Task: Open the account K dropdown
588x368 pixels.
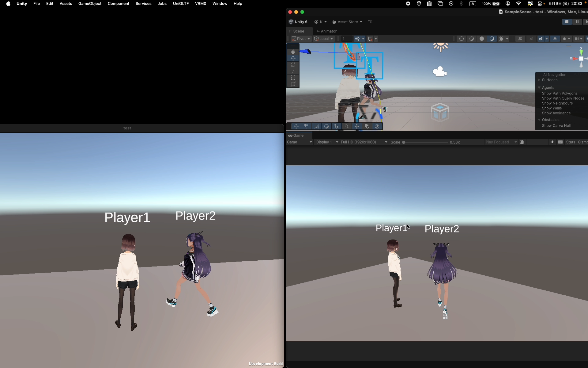Action: [x=321, y=22]
